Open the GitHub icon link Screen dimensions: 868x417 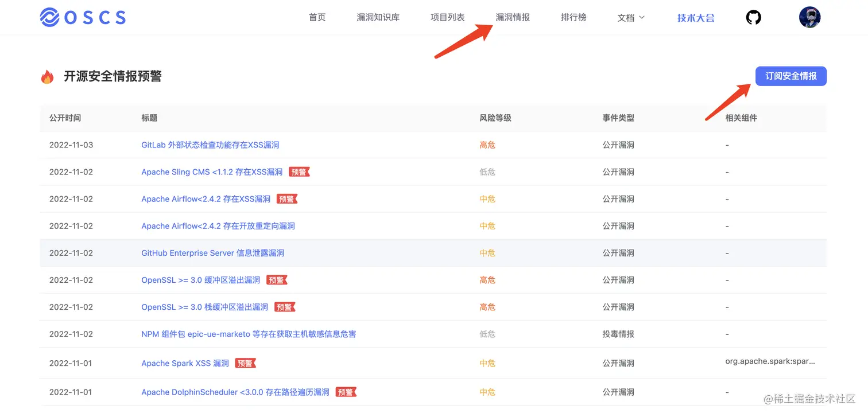tap(753, 17)
